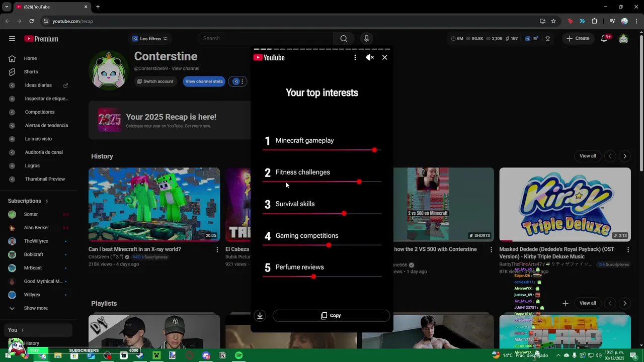Click View all for Playlists
The height and width of the screenshot is (362, 644).
click(x=588, y=303)
